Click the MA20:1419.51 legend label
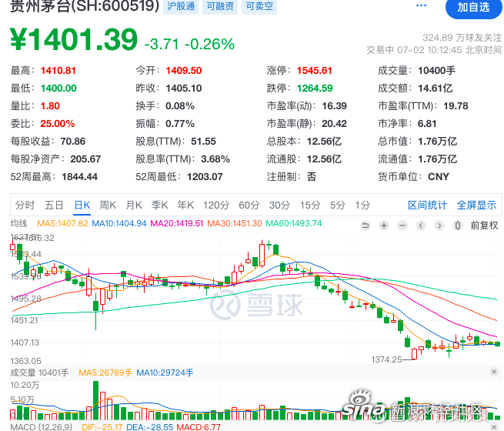The height and width of the screenshot is (431, 504). coord(177,223)
